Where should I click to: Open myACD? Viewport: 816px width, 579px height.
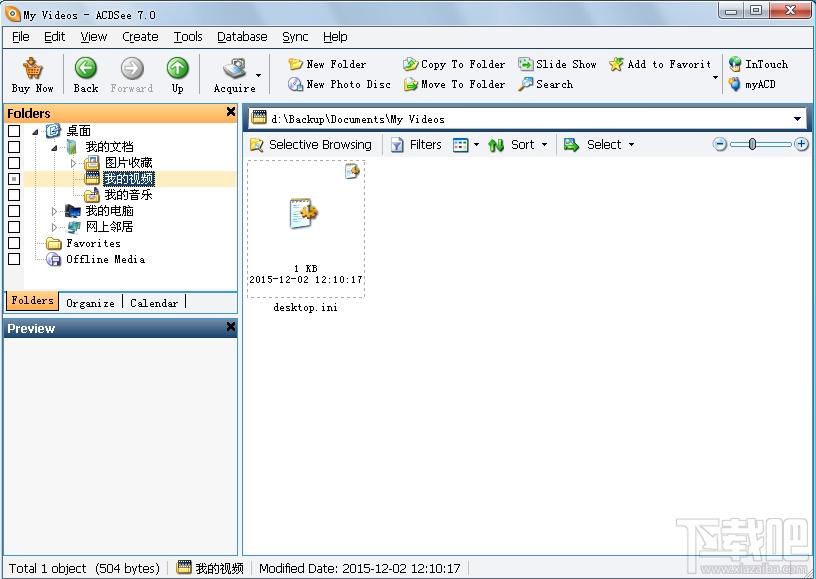click(x=752, y=84)
